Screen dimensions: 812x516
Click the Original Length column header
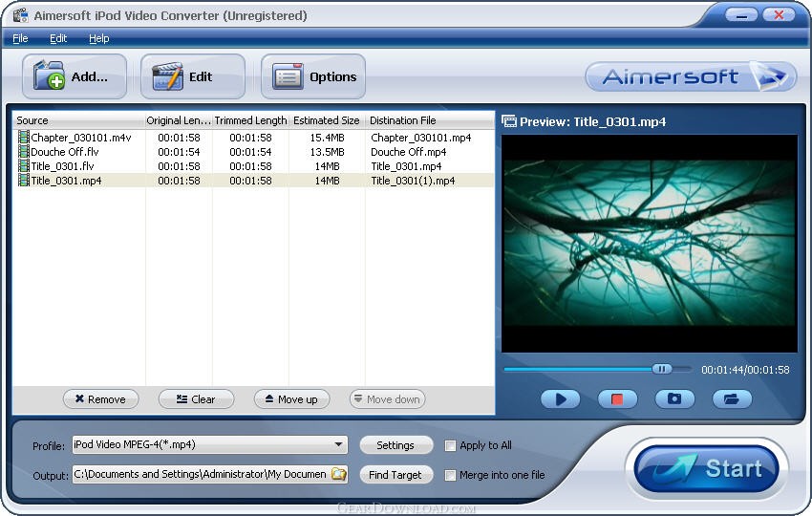click(x=179, y=120)
